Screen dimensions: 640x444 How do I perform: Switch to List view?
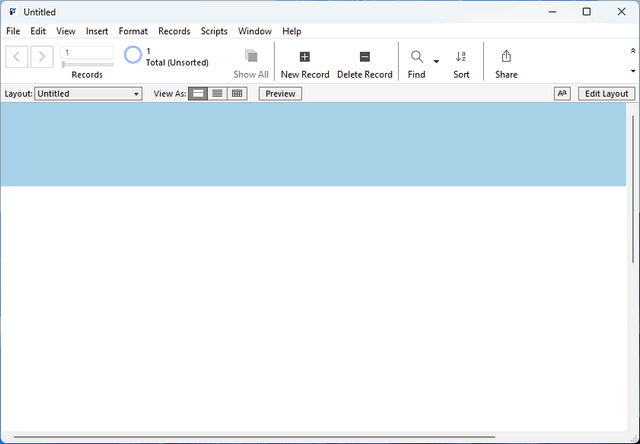coord(217,94)
